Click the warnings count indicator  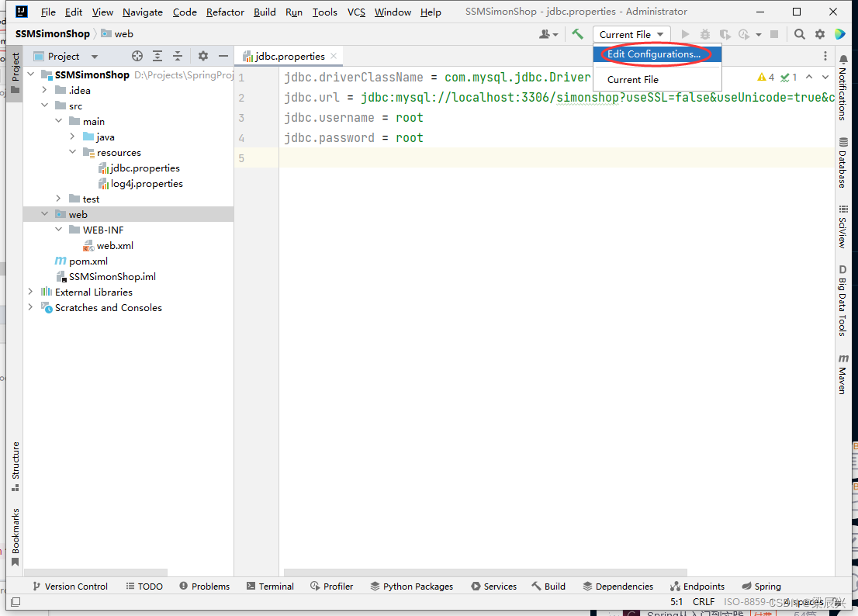click(x=766, y=77)
